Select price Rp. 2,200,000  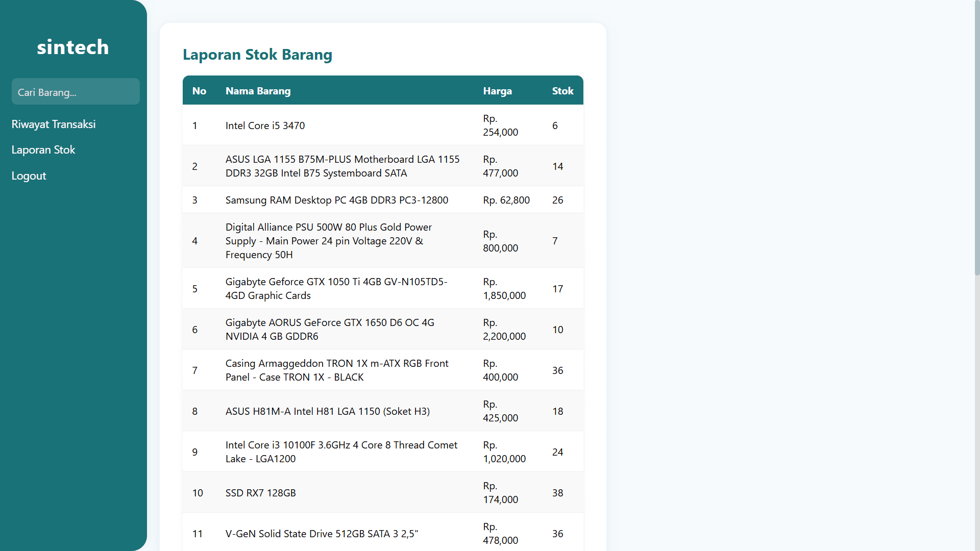[x=504, y=329]
